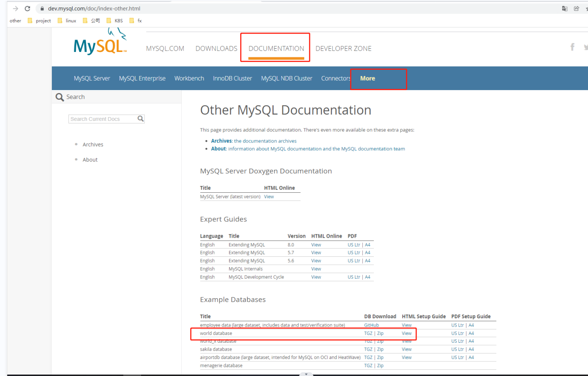View MySQL Development Cycle HTML online

tap(316, 277)
